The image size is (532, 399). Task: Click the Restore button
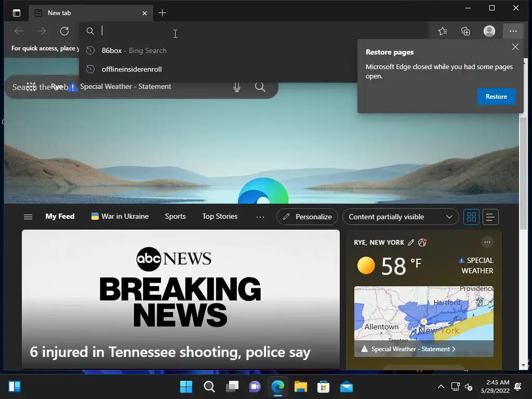[x=496, y=97]
